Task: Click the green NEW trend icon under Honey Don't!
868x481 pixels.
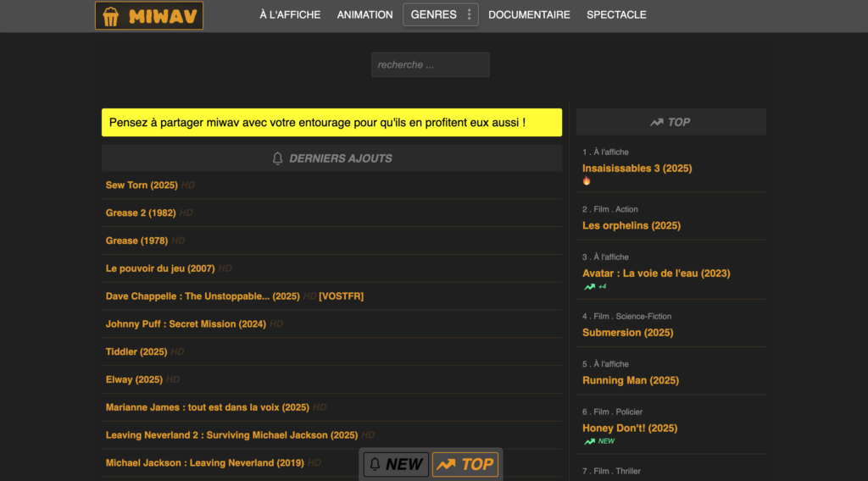Action: (x=589, y=441)
